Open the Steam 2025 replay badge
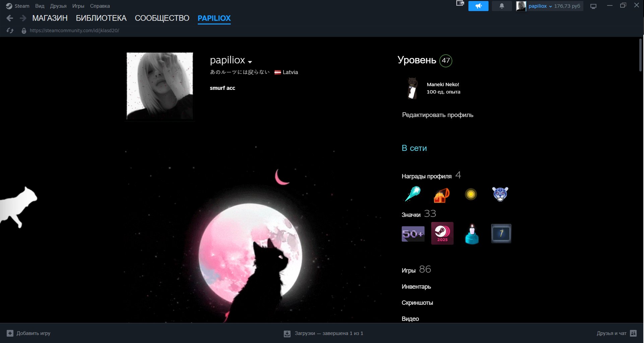The width and height of the screenshot is (644, 343). pos(442,233)
